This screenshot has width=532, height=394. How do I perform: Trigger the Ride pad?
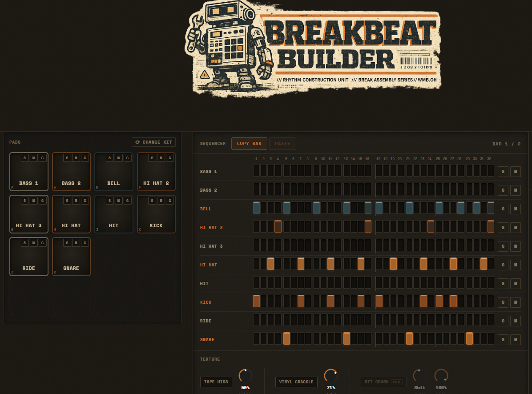pyautogui.click(x=29, y=257)
